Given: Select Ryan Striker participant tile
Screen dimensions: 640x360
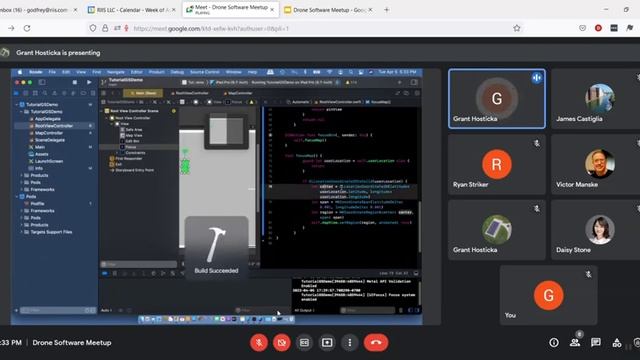Looking at the screenshot, I should coord(497,164).
